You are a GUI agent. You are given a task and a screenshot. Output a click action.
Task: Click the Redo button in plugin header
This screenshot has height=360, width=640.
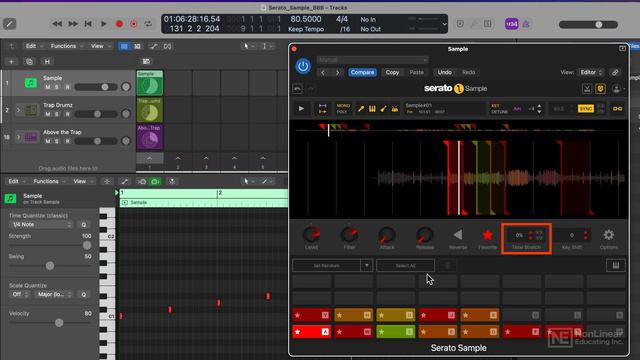click(x=469, y=72)
